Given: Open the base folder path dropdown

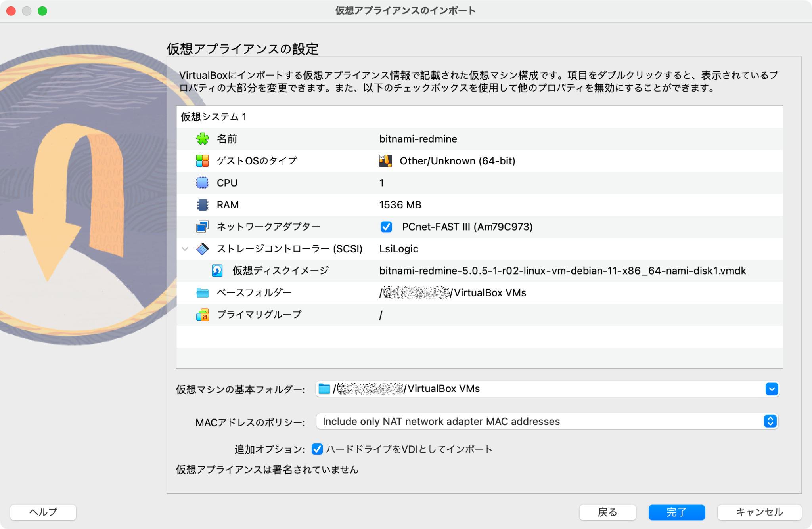Looking at the screenshot, I should [770, 389].
